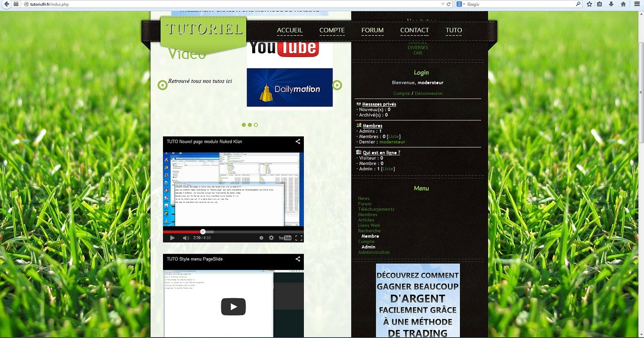Image resolution: width=644 pixels, height=338 pixels.
Task: Open the video settings gear icon
Action: click(x=271, y=238)
